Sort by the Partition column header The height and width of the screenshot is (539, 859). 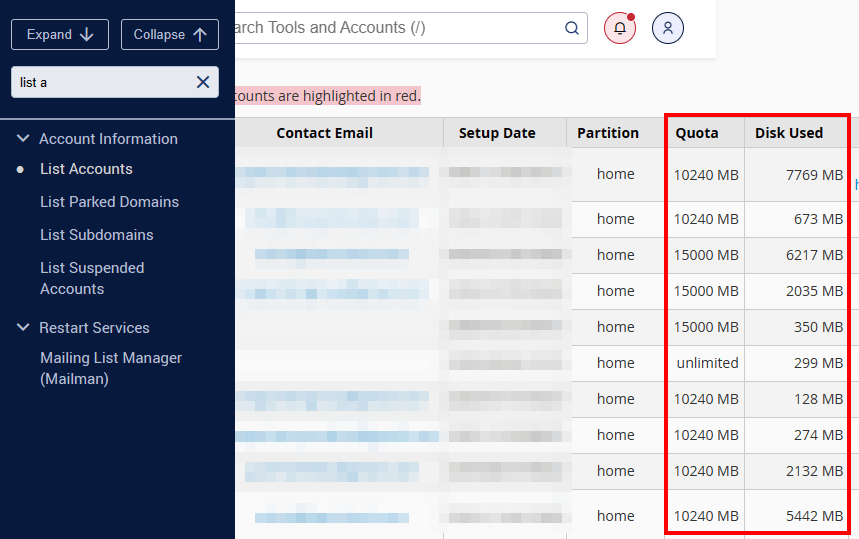coord(608,133)
